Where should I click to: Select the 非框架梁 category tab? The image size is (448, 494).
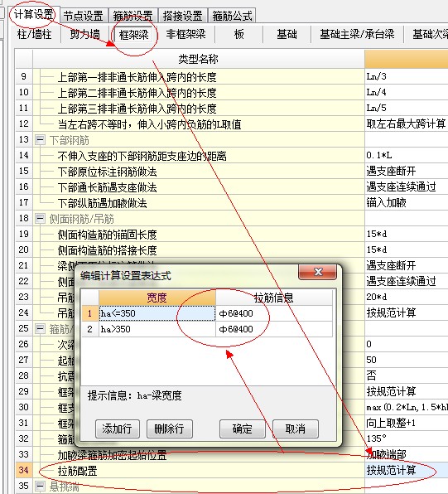pyautogui.click(x=186, y=34)
